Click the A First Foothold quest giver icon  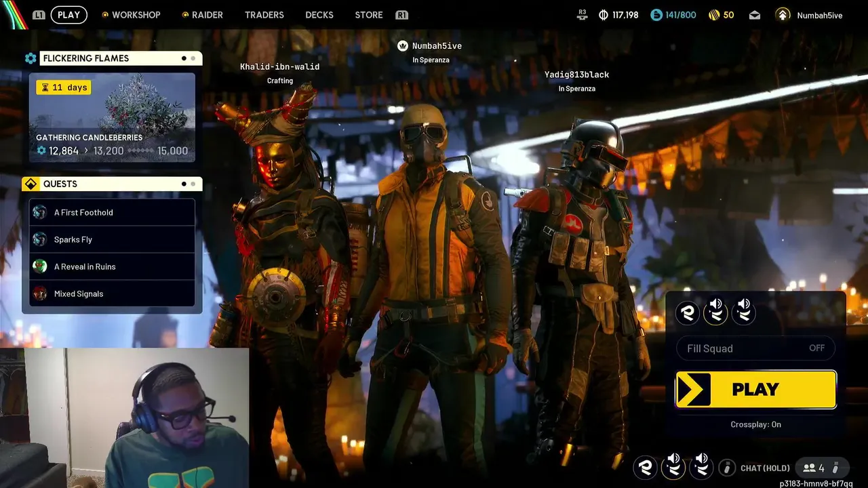coord(40,212)
